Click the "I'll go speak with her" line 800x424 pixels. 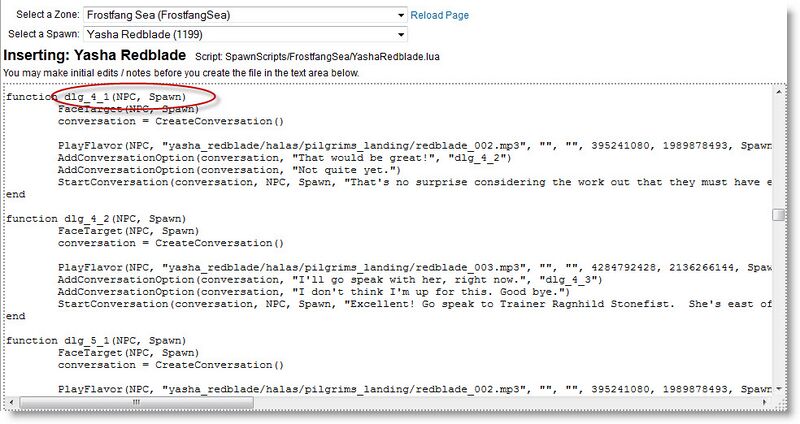coord(330,280)
